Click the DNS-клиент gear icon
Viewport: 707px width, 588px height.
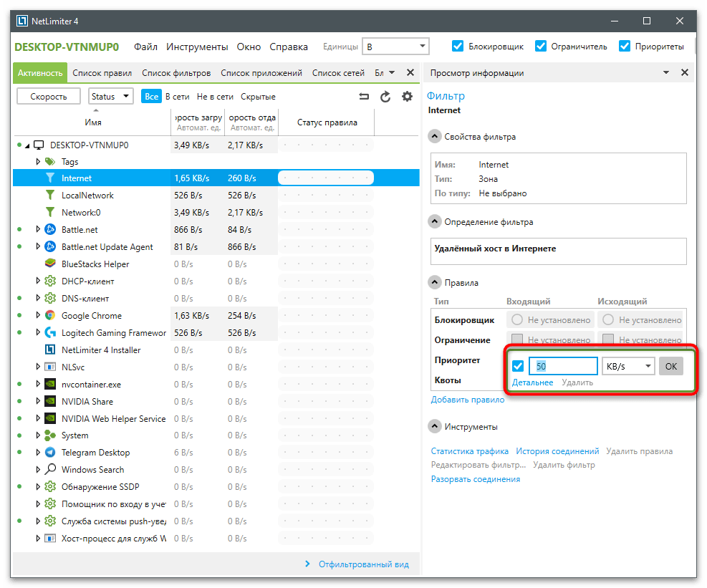click(x=50, y=298)
